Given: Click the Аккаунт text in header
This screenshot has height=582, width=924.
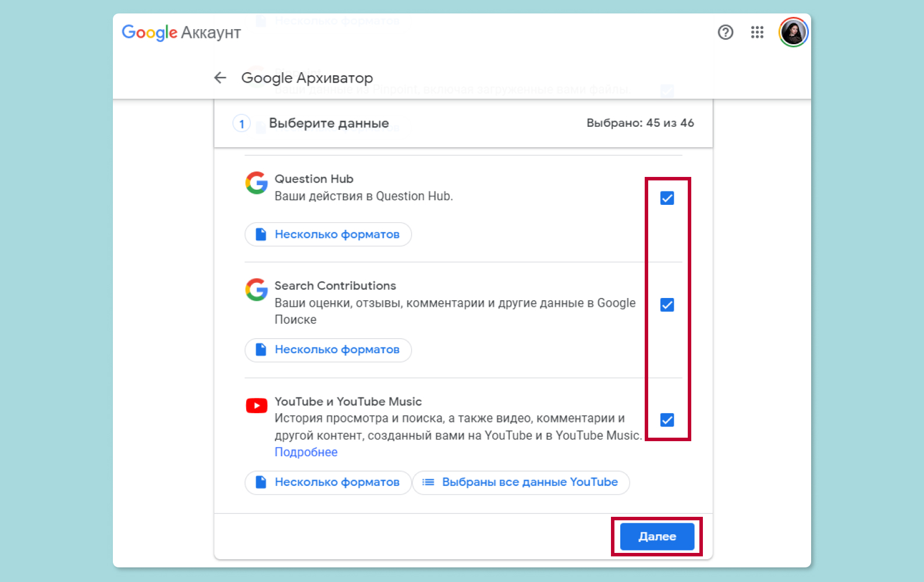Looking at the screenshot, I should pos(211,33).
